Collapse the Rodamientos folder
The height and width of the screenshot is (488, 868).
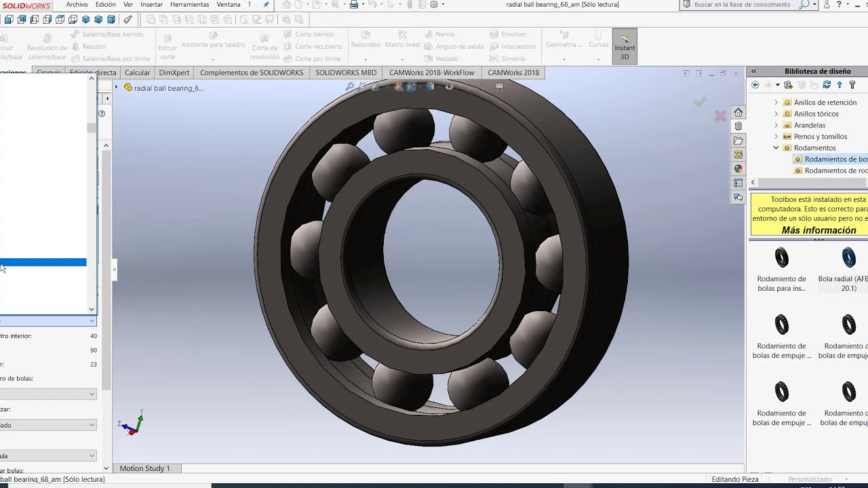pos(776,148)
